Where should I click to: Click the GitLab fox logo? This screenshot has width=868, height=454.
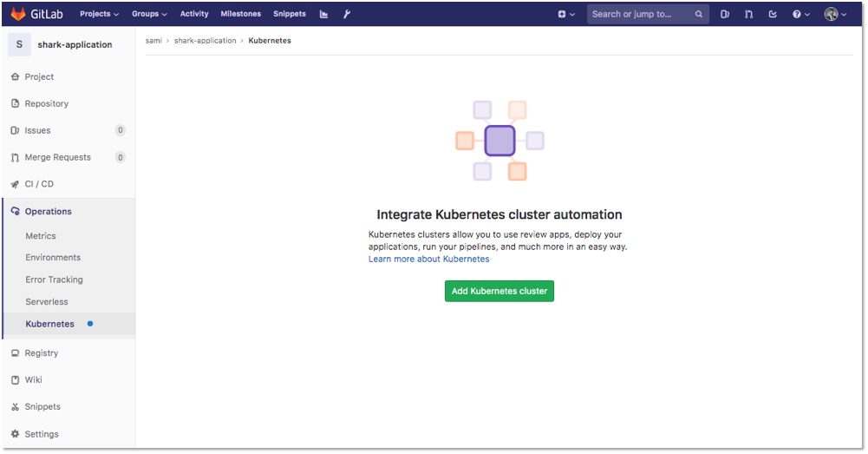(18, 14)
